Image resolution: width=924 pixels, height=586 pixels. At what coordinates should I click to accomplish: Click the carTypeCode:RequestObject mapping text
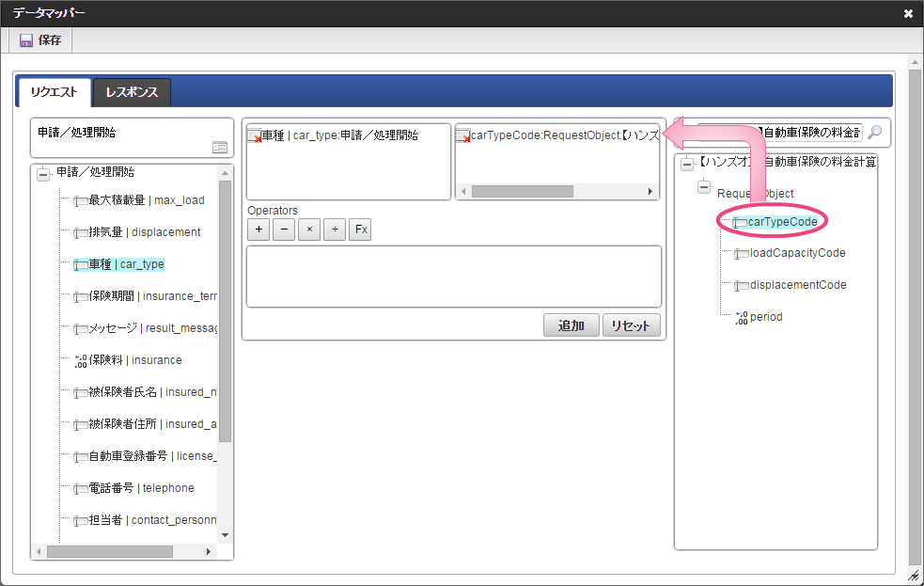tap(565, 135)
